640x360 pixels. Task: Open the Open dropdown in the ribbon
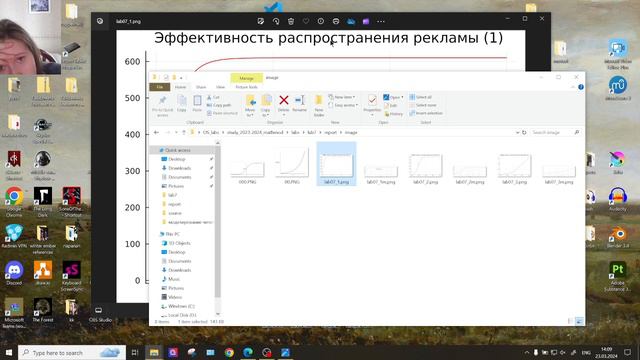pyautogui.click(x=393, y=97)
